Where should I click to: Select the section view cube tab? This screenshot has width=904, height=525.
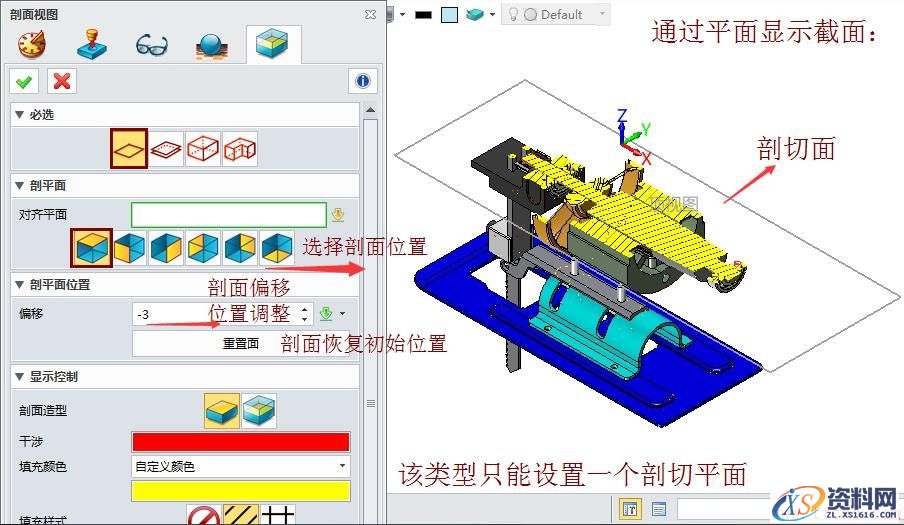(272, 44)
